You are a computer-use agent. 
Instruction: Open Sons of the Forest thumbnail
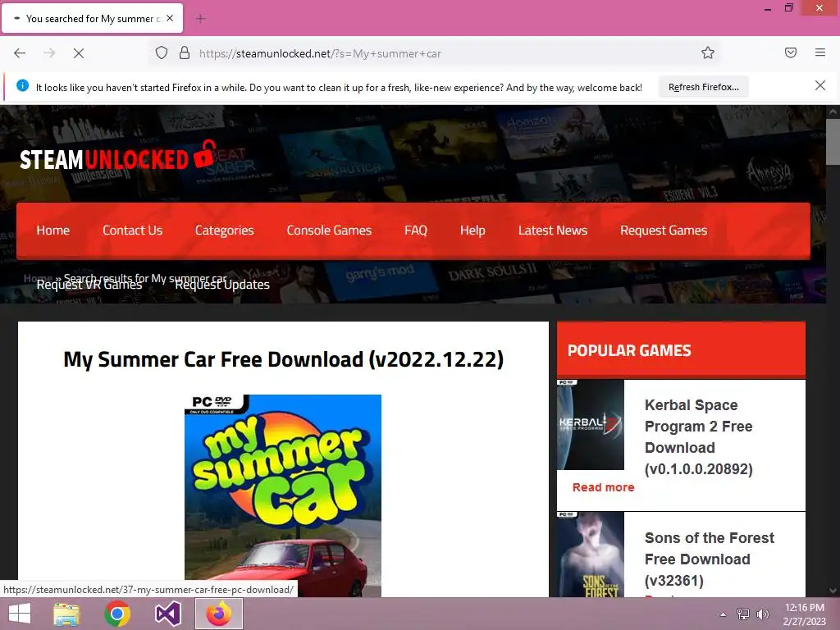(x=591, y=555)
